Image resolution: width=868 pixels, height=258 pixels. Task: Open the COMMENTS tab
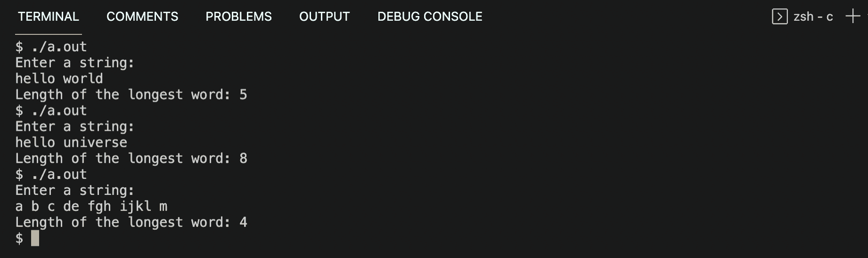tap(142, 16)
